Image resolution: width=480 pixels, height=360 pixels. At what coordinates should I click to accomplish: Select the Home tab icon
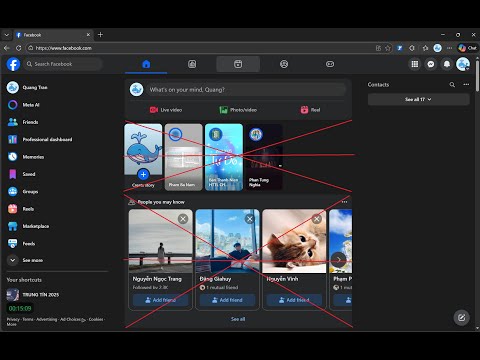[x=146, y=64]
